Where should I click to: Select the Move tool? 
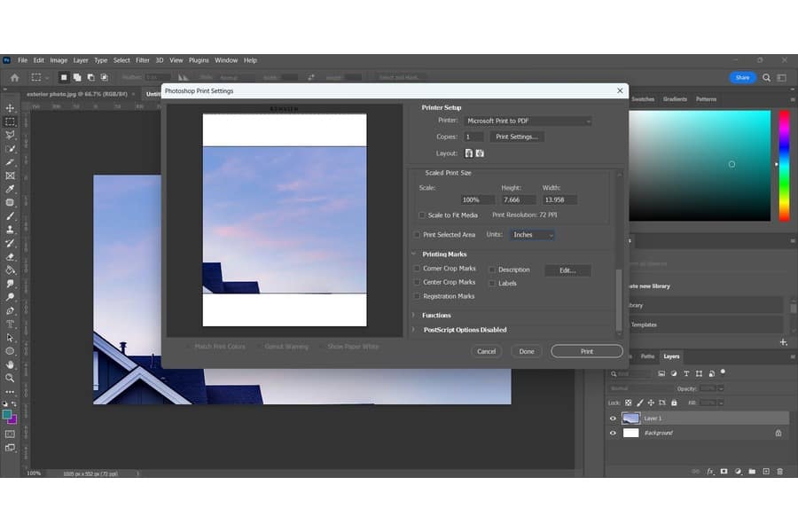point(10,108)
